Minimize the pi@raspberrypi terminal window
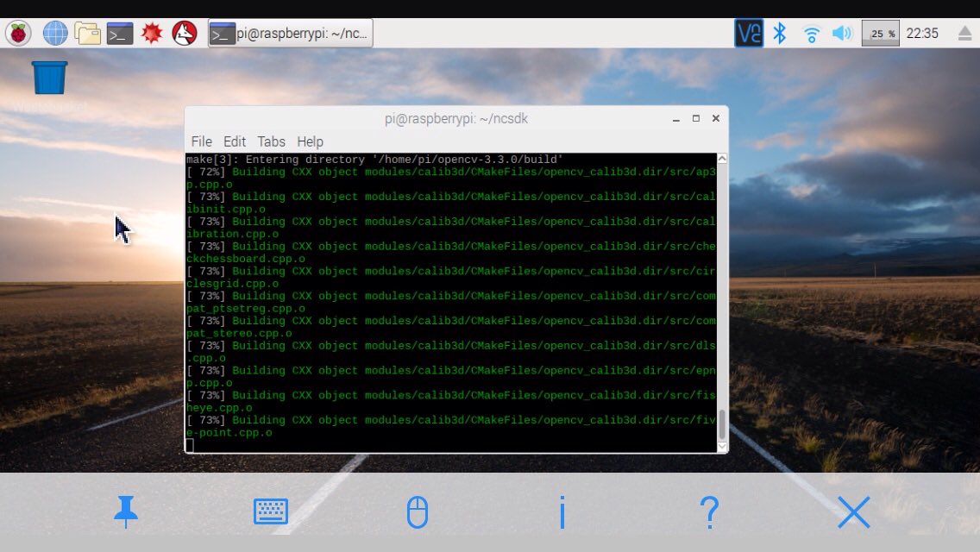980x552 pixels. (x=676, y=119)
